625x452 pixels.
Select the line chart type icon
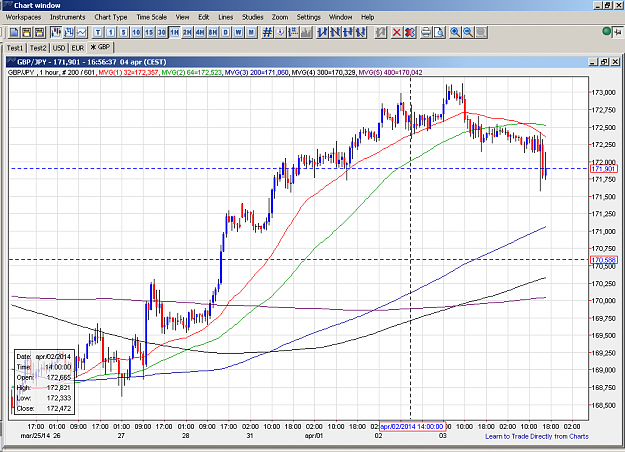coord(82,32)
